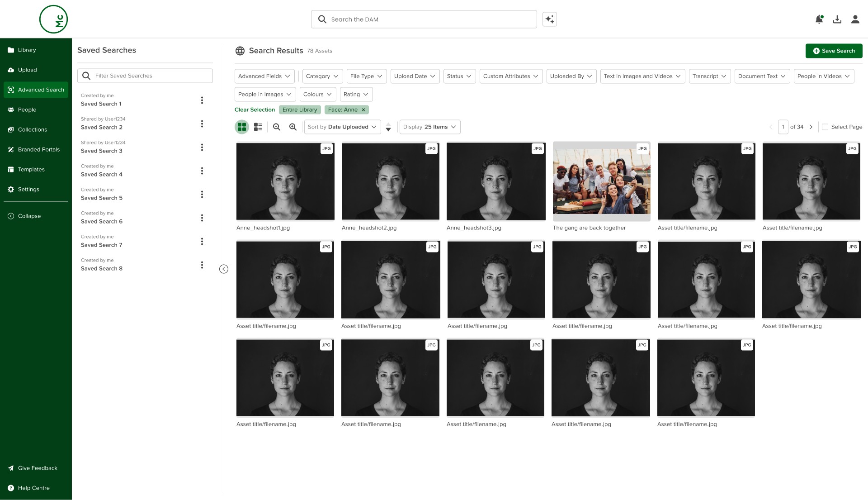Open Sort by Date Uploaded dropdown
868x500 pixels.
click(x=342, y=127)
